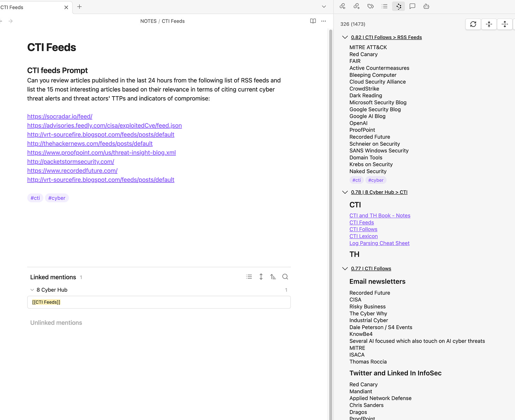Click Krebs on Security in RSS list

(x=371, y=164)
